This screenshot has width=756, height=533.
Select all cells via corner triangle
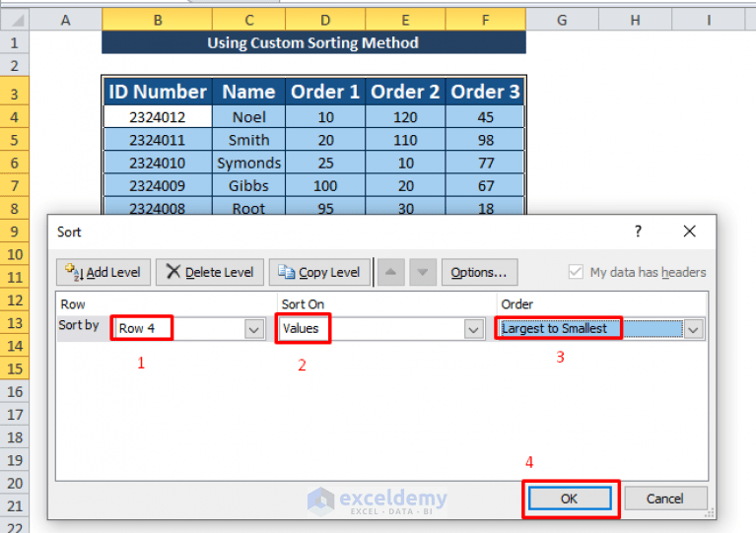pyautogui.click(x=15, y=20)
